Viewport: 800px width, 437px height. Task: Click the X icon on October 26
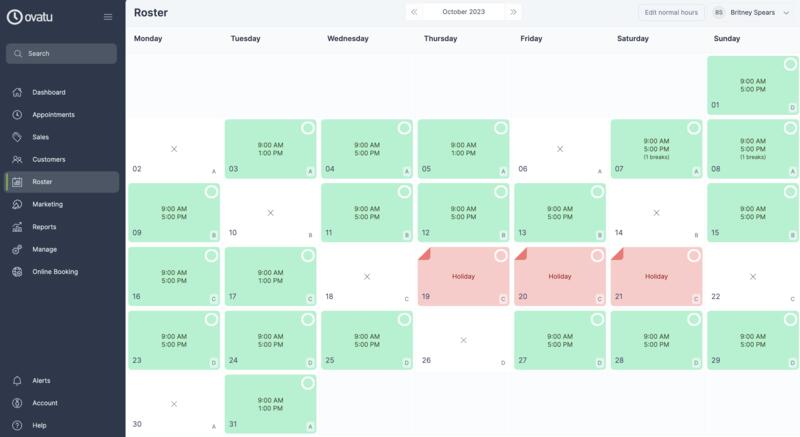tap(463, 340)
